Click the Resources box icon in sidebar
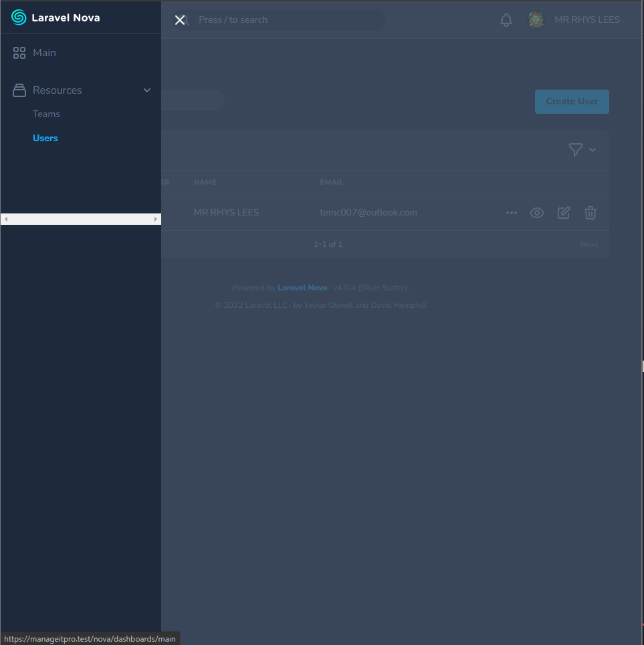 tap(19, 90)
